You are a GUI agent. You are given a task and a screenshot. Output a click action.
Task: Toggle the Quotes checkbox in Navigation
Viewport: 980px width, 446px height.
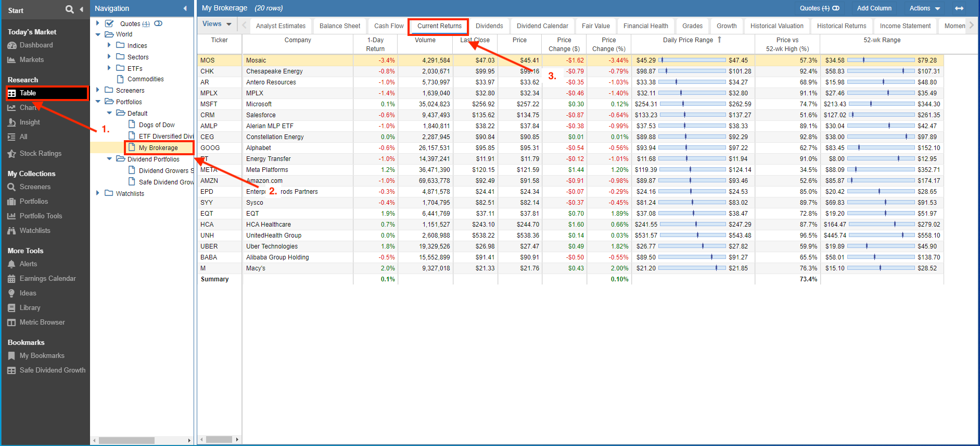[109, 23]
